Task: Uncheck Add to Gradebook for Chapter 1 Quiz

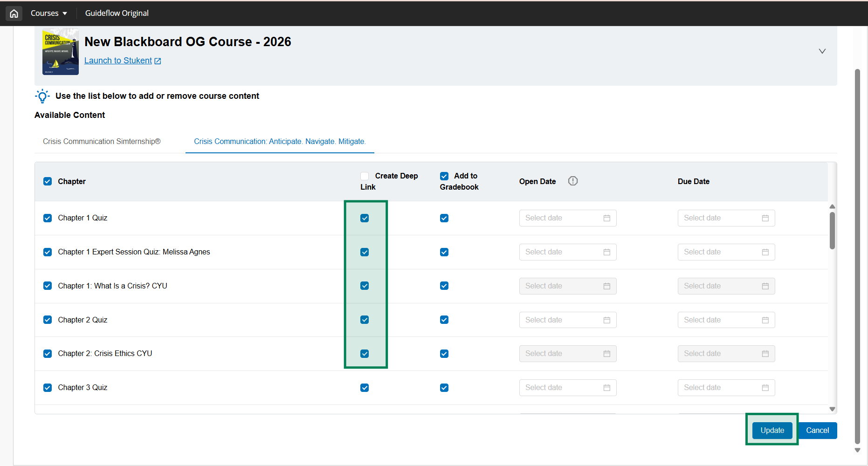Action: [x=444, y=218]
